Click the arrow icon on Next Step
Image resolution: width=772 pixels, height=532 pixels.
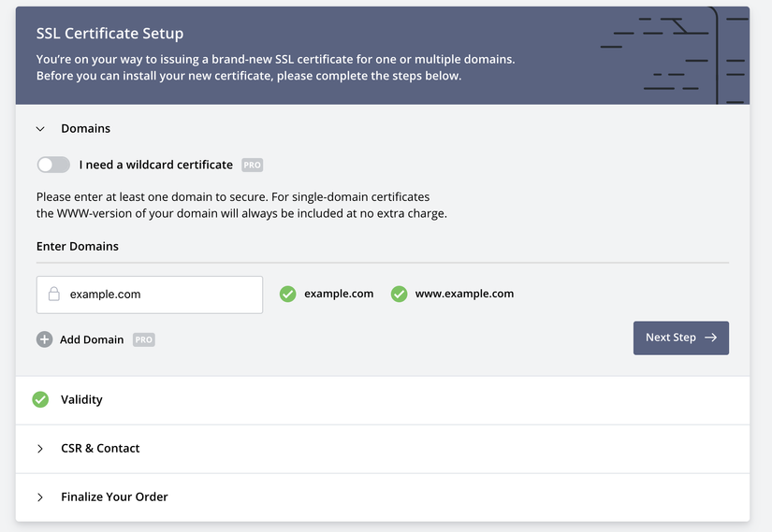[710, 338]
